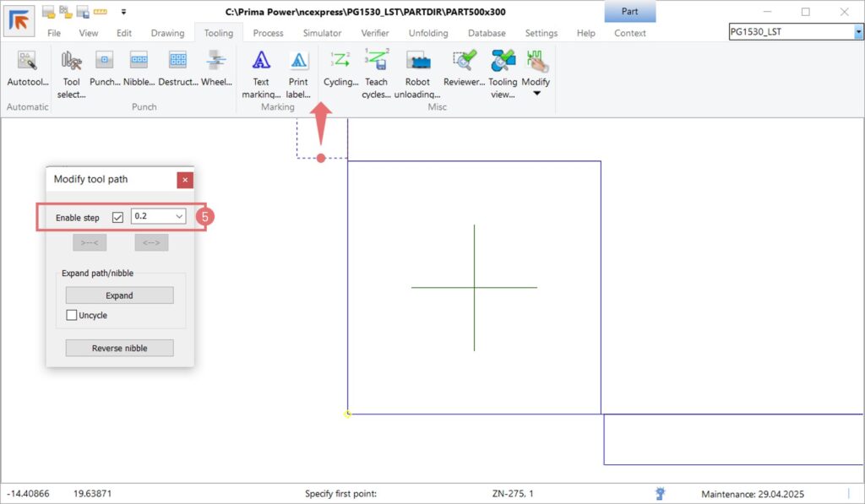Click the Reverse nibble button
This screenshot has height=504, width=865.
pyautogui.click(x=119, y=348)
